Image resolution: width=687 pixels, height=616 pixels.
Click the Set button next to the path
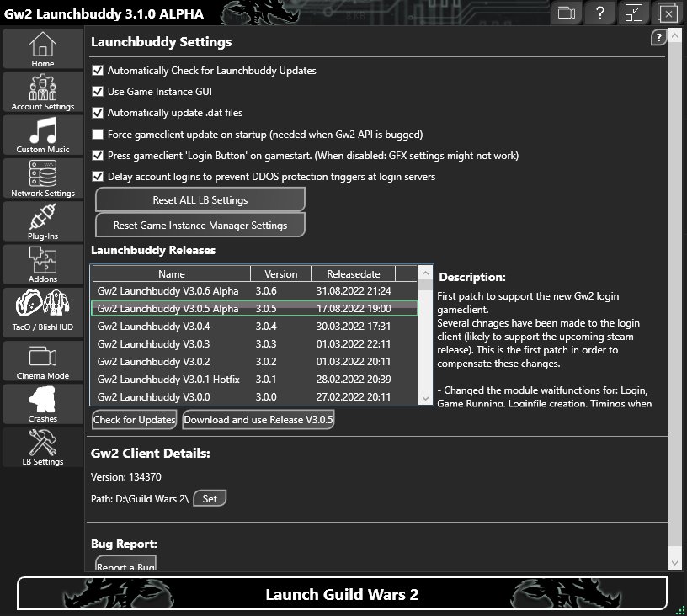coord(210,499)
